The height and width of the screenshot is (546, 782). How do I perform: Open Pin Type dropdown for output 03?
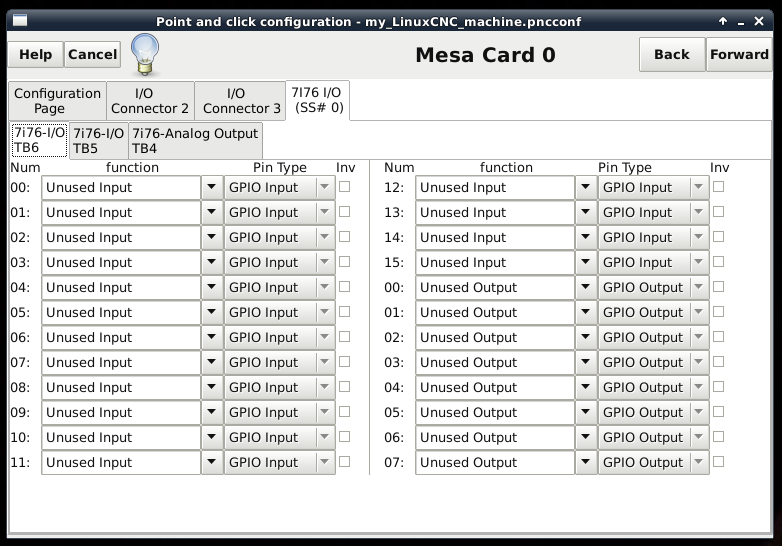653,363
